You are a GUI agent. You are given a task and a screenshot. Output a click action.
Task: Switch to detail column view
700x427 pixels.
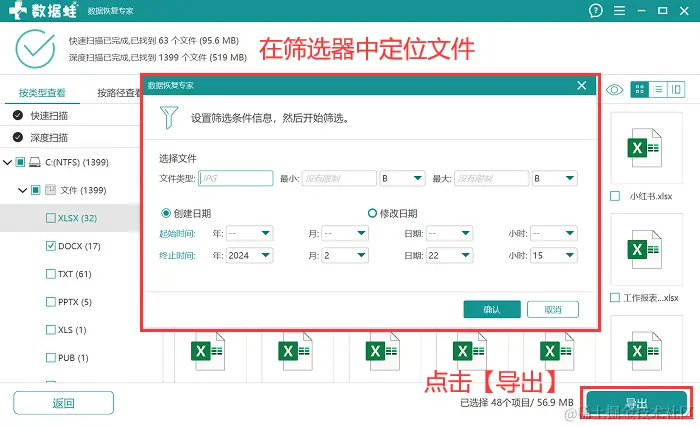[676, 90]
